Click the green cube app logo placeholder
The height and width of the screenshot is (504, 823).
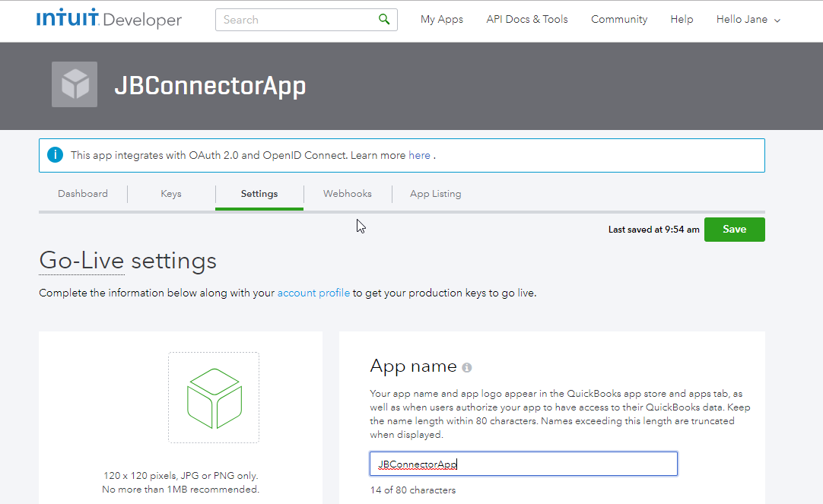point(214,398)
